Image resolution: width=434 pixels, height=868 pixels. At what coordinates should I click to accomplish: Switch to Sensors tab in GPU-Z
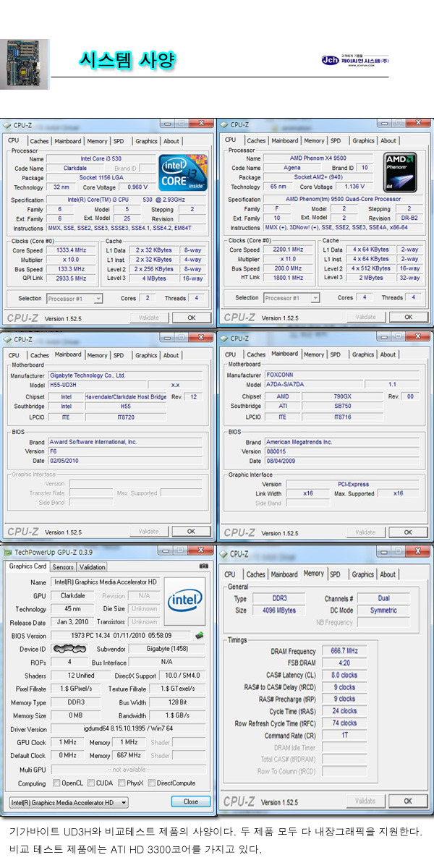pyautogui.click(x=63, y=567)
